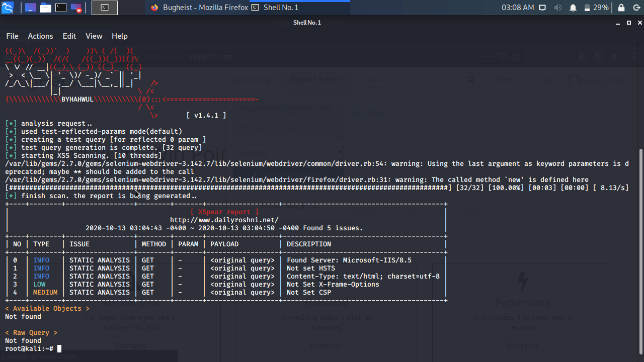This screenshot has height=362, width=644.
Task: Open the file manager panel launcher
Action: (46, 8)
